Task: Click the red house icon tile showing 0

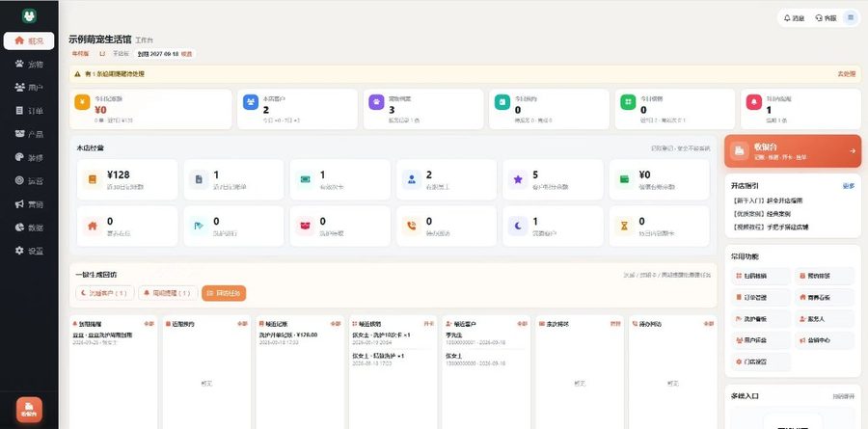Action: pyautogui.click(x=127, y=226)
